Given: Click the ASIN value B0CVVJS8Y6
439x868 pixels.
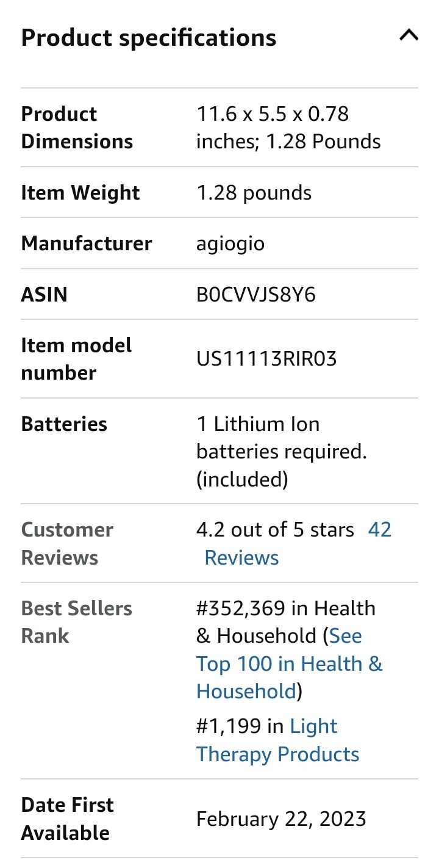Looking at the screenshot, I should (255, 295).
